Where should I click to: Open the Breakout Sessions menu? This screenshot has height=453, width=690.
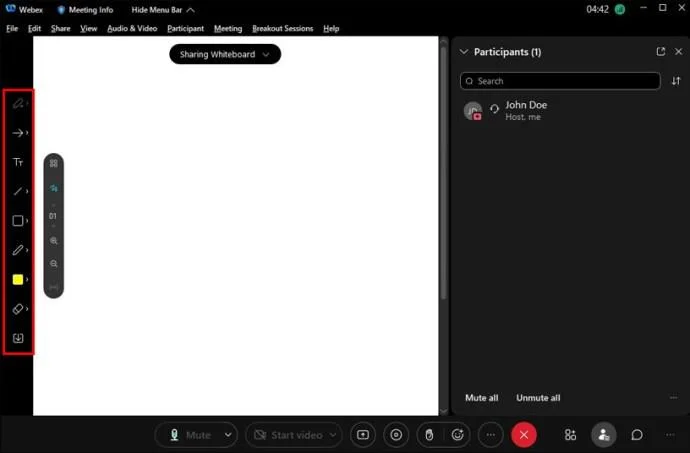283,29
